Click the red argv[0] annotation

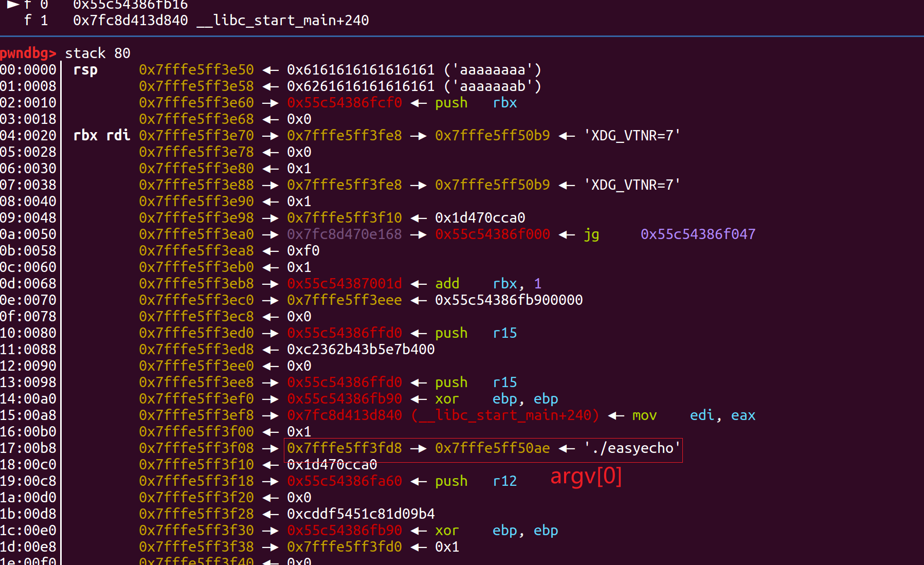[x=586, y=476]
